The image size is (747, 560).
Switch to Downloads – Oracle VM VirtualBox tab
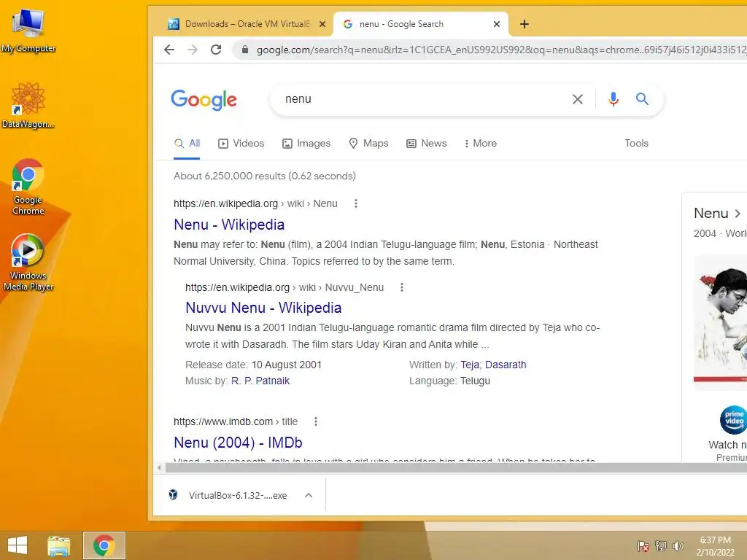246,24
